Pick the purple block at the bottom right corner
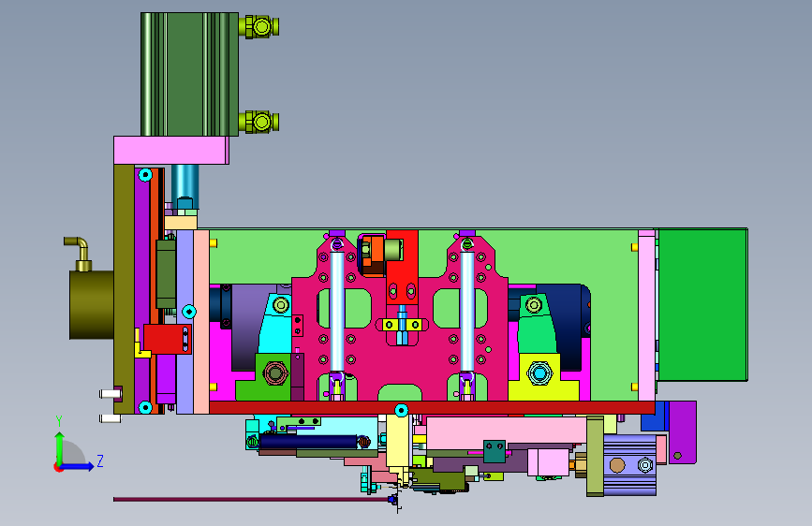This screenshot has height=526, width=812. (x=683, y=431)
